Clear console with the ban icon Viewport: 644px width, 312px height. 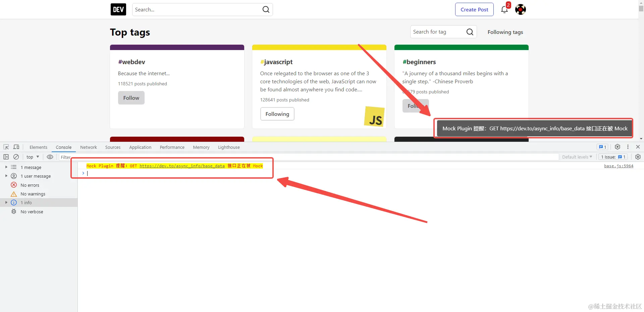pos(16,157)
